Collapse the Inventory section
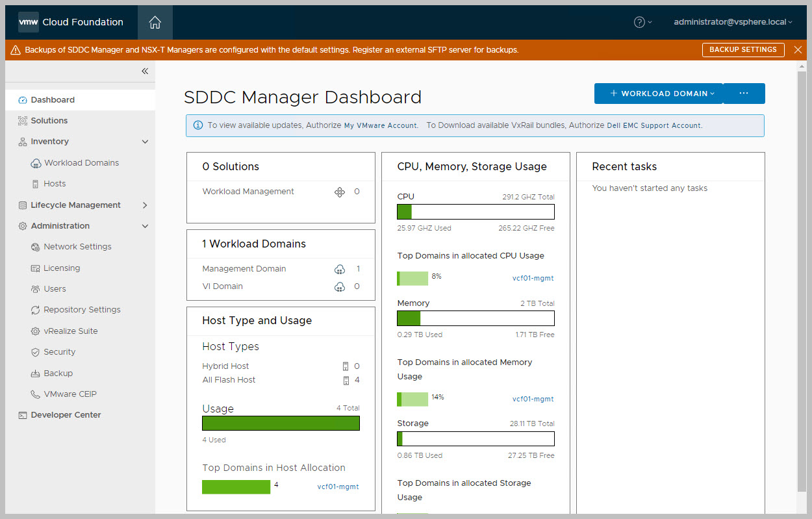 pos(145,142)
